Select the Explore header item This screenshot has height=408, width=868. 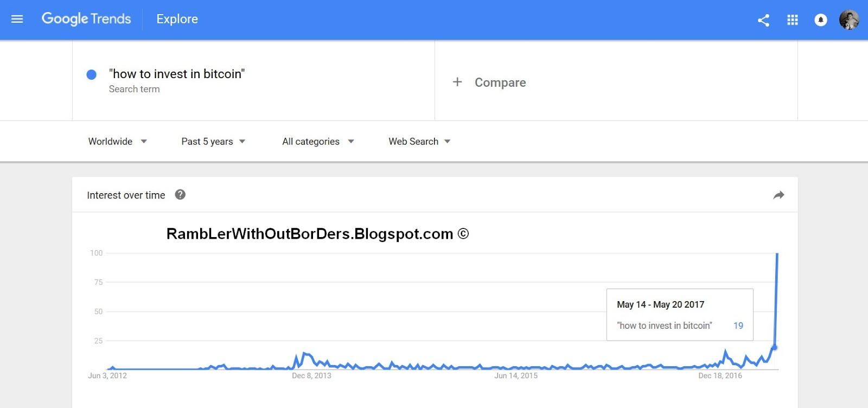[177, 19]
